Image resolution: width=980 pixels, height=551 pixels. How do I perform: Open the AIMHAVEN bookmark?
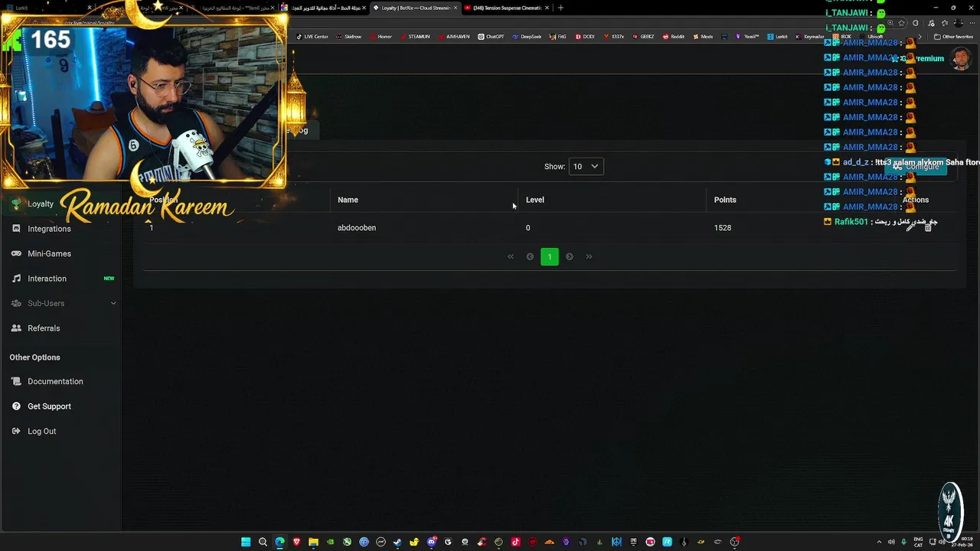coord(453,37)
